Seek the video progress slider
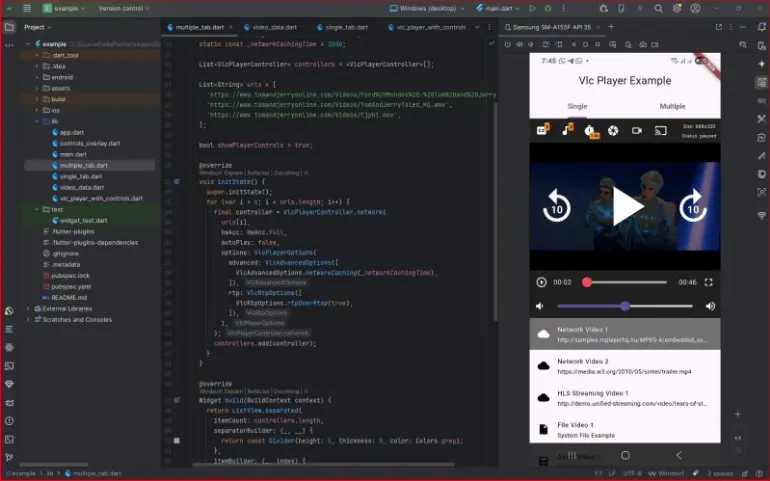770x481 pixels. 626,282
